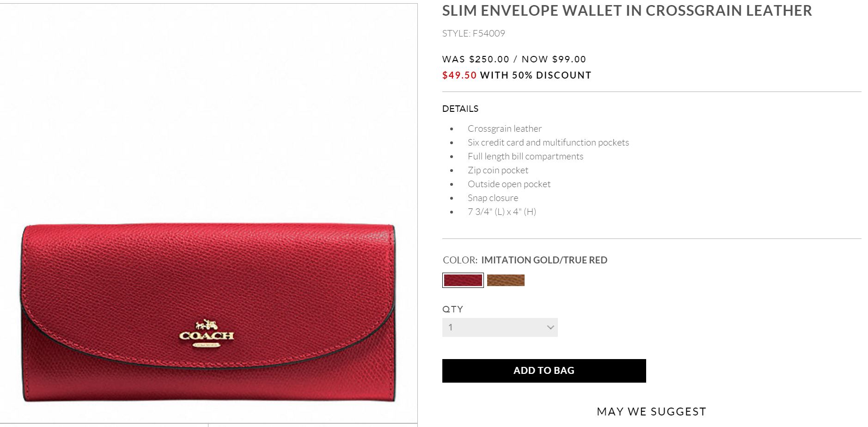Click the gold COACH wordmark on wallet
Screen dimensions: 868x427
click(x=207, y=336)
